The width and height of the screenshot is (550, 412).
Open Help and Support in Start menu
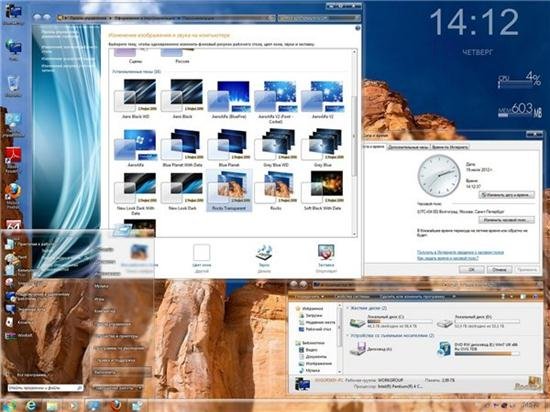pos(115,360)
